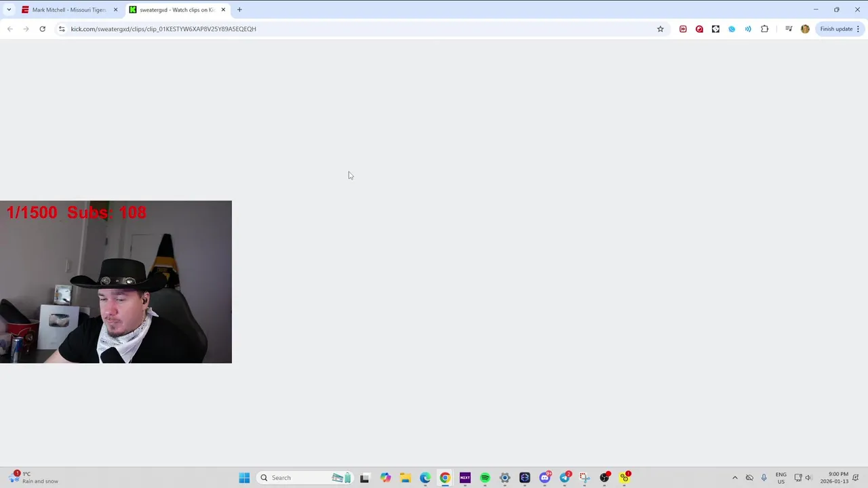Click the black-and-white square extension icon

click(715, 29)
